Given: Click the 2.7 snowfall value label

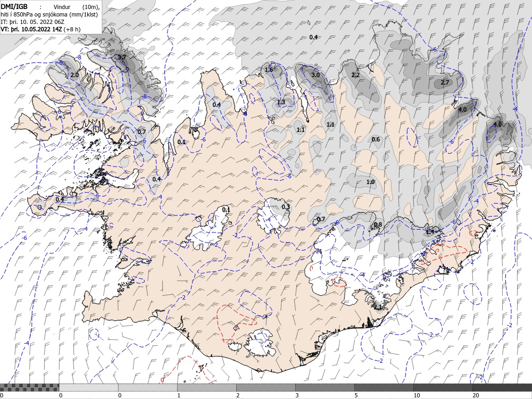Looking at the screenshot, I should tap(445, 82).
